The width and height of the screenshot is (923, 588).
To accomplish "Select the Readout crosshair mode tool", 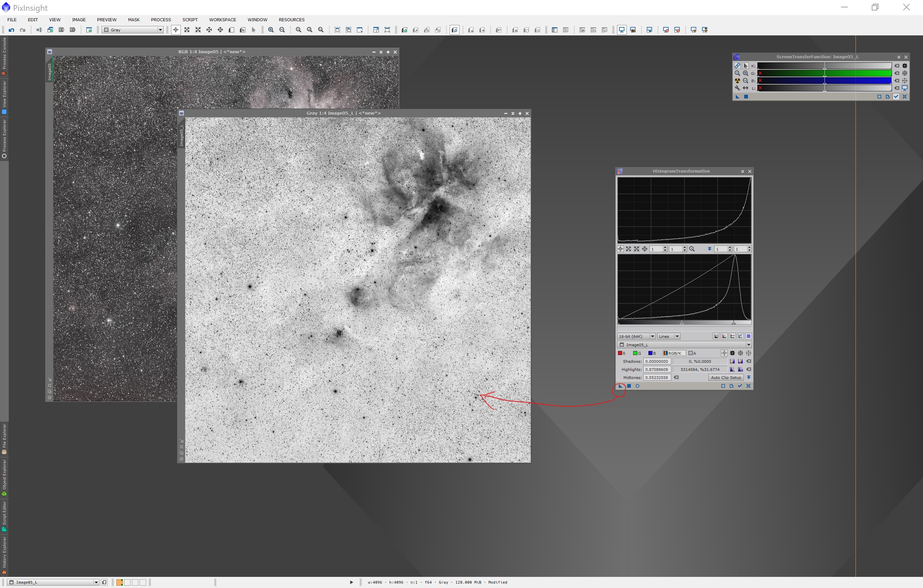I will pyautogui.click(x=176, y=30).
